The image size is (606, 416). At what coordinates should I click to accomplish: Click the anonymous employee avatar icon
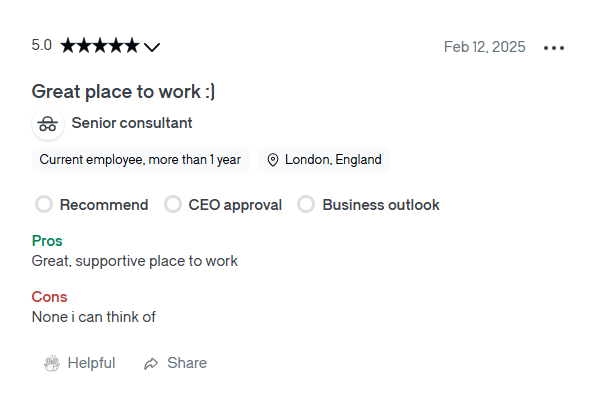pyautogui.click(x=48, y=124)
